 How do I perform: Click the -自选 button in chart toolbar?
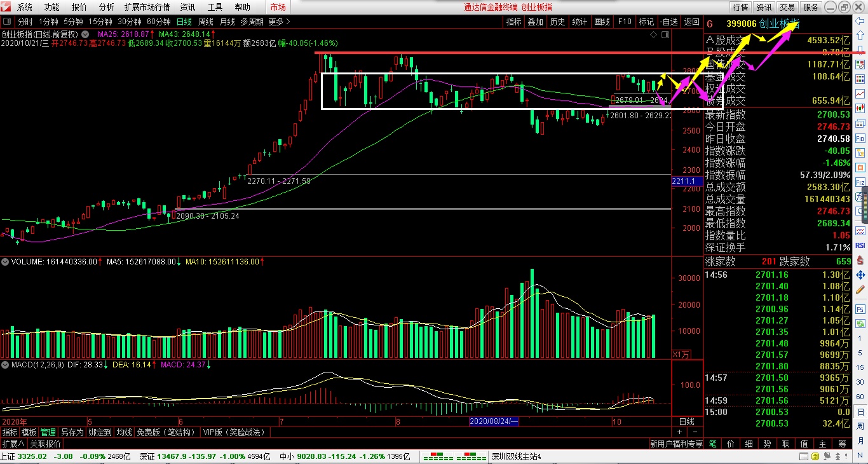(668, 22)
